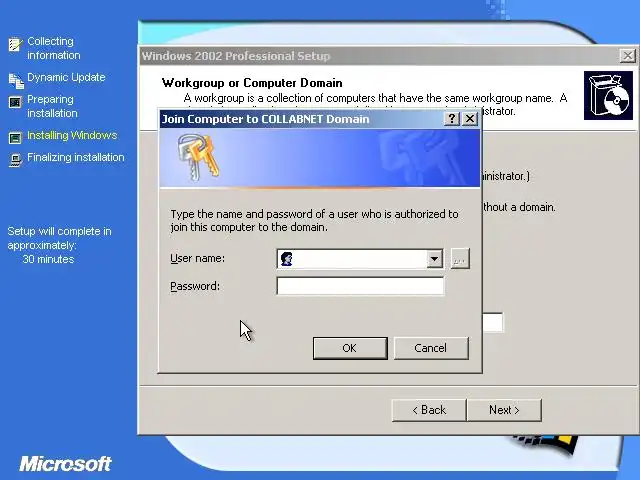The image size is (640, 480).
Task: Close the Join Computer to COLLABNET Domain dialog
Action: (x=470, y=119)
